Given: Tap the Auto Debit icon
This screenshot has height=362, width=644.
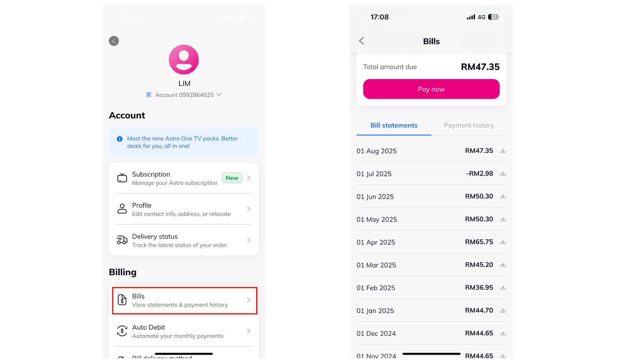Looking at the screenshot, I should pyautogui.click(x=122, y=331).
